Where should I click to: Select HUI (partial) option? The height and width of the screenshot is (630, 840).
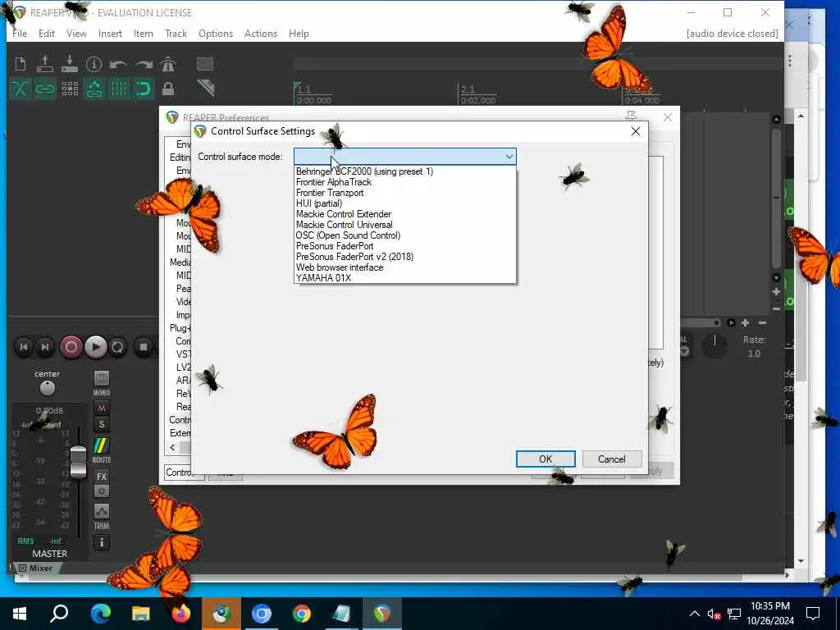405,203
